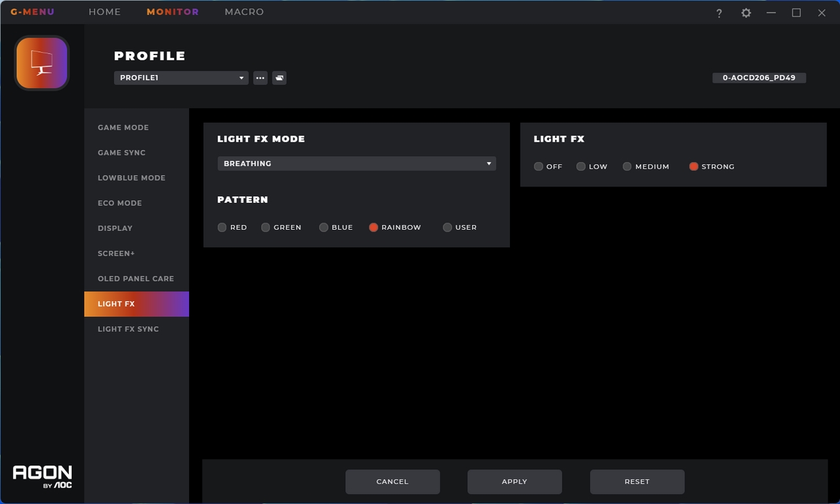
Task: Click the AGON by AOC logo
Action: point(43,477)
